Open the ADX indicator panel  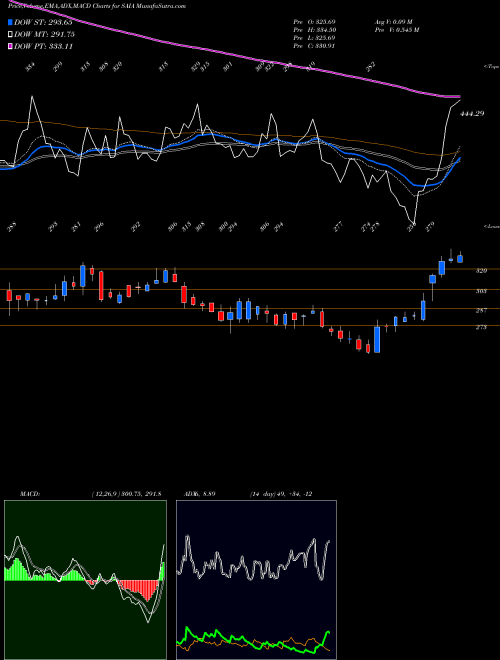pos(256,580)
